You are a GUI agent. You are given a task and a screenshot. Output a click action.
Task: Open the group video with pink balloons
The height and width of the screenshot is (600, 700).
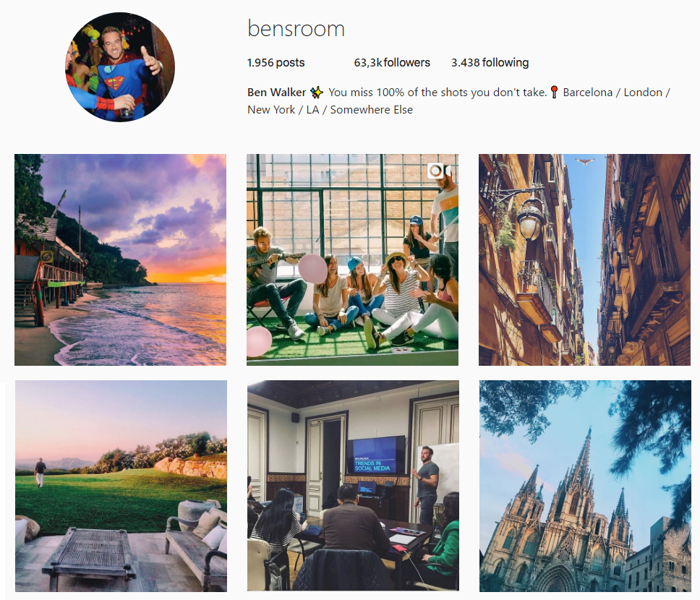(353, 260)
